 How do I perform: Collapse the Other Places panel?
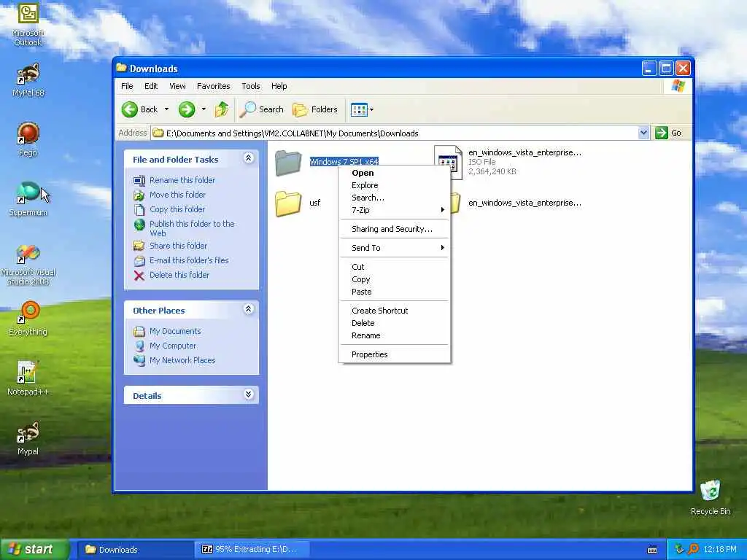(x=248, y=309)
